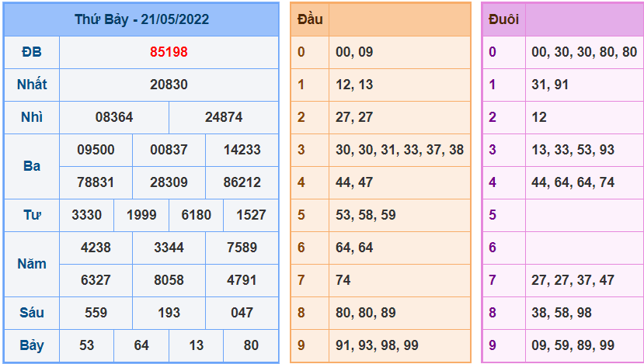The image size is (644, 364).
Task: Select the Nhì row label
Action: click(x=32, y=117)
